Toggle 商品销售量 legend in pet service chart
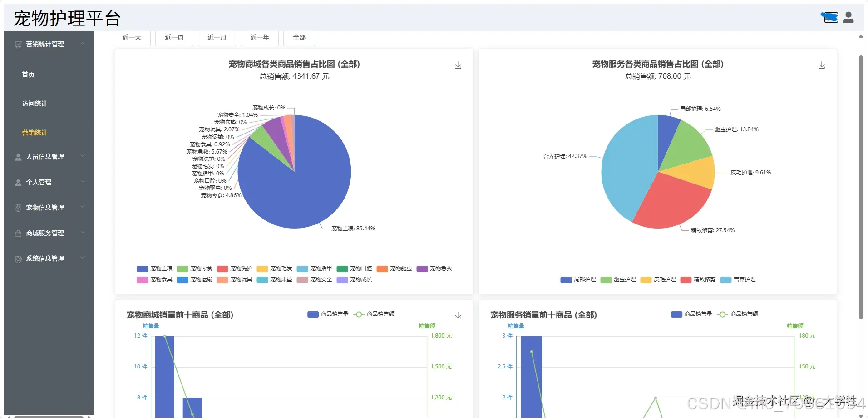The width and height of the screenshot is (868, 418). tap(691, 314)
